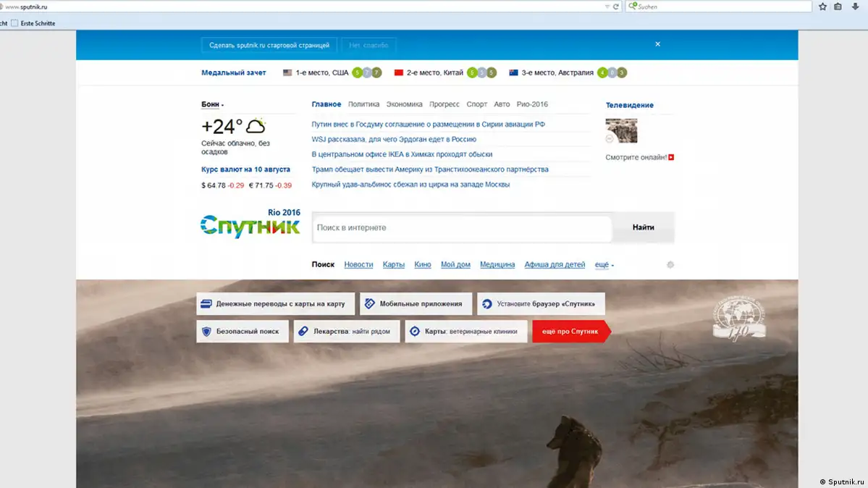Open the address bar history dropdown arrow
The height and width of the screenshot is (488, 868).
[x=607, y=7]
